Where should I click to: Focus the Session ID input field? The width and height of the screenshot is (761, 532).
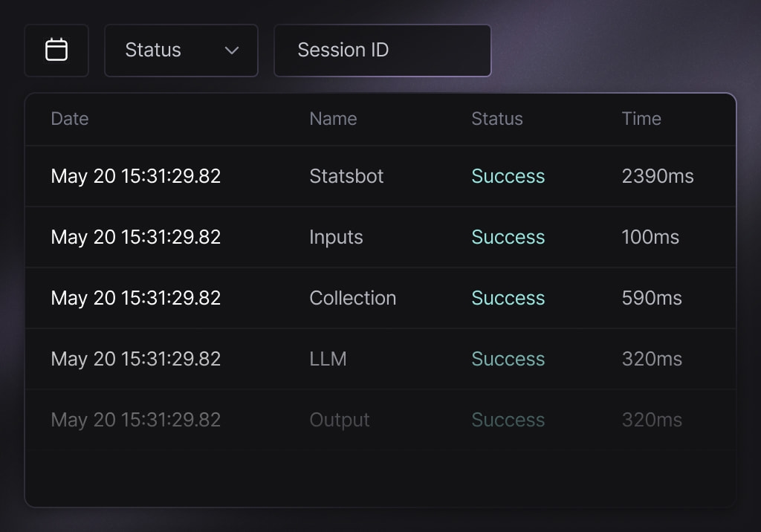[x=383, y=50]
